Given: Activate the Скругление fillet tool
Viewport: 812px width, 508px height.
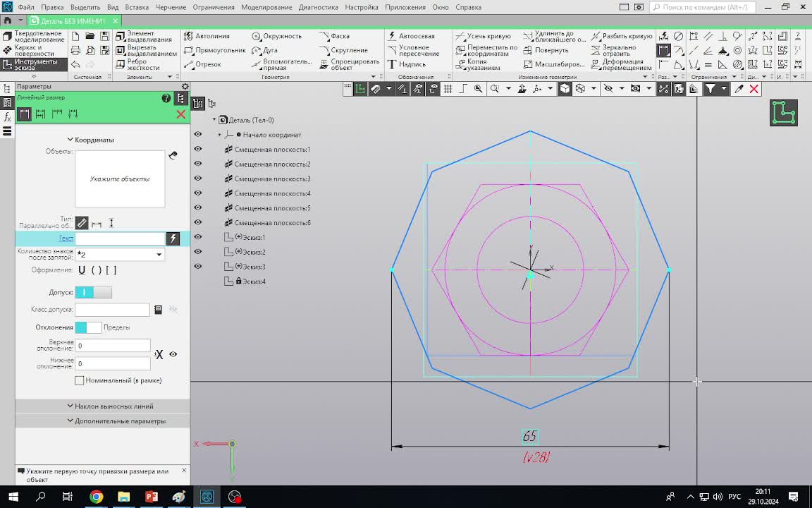Looking at the screenshot, I should tap(343, 50).
